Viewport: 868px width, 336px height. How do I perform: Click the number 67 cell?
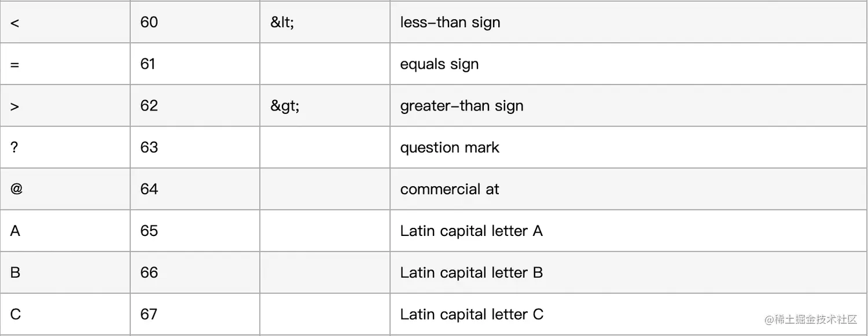[149, 314]
